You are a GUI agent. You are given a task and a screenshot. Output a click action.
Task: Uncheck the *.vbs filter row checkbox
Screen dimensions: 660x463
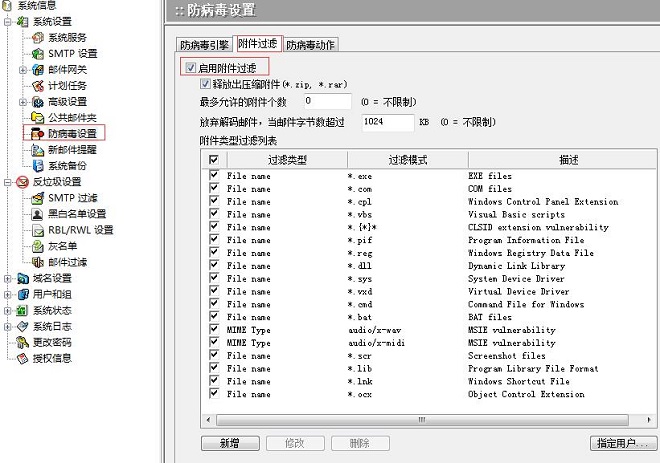click(x=214, y=213)
